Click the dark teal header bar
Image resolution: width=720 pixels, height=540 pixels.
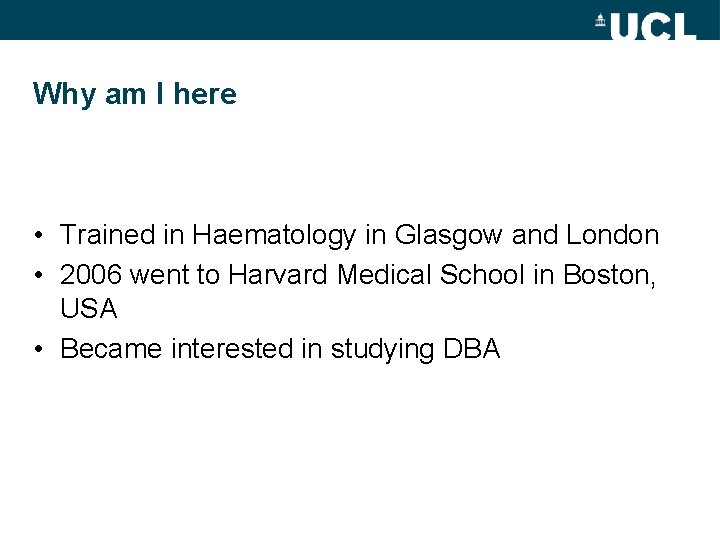pyautogui.click(x=300, y=20)
